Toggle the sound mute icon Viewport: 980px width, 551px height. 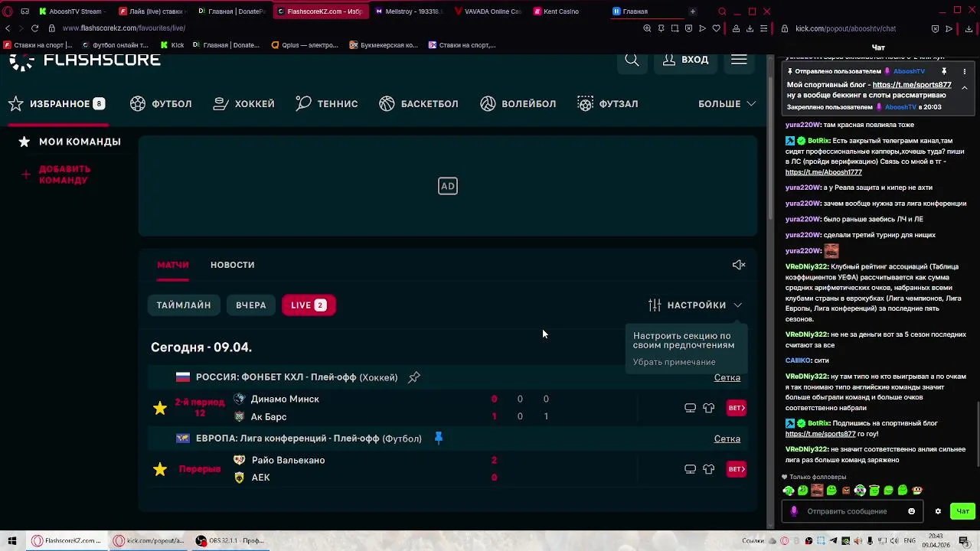pyautogui.click(x=739, y=265)
